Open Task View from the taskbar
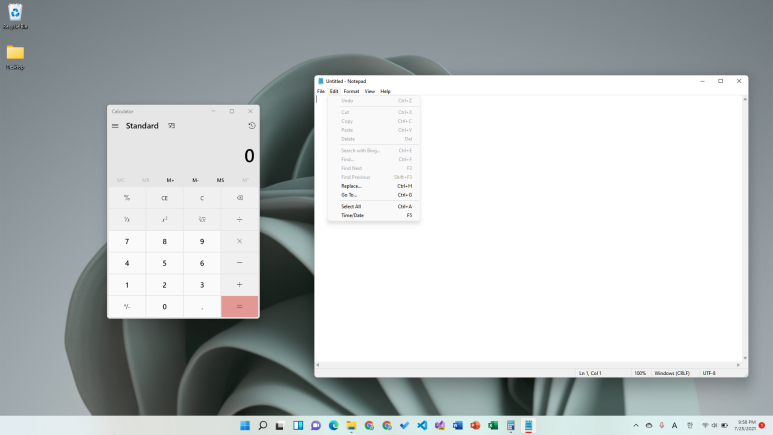Image resolution: width=773 pixels, height=435 pixels. tap(280, 426)
